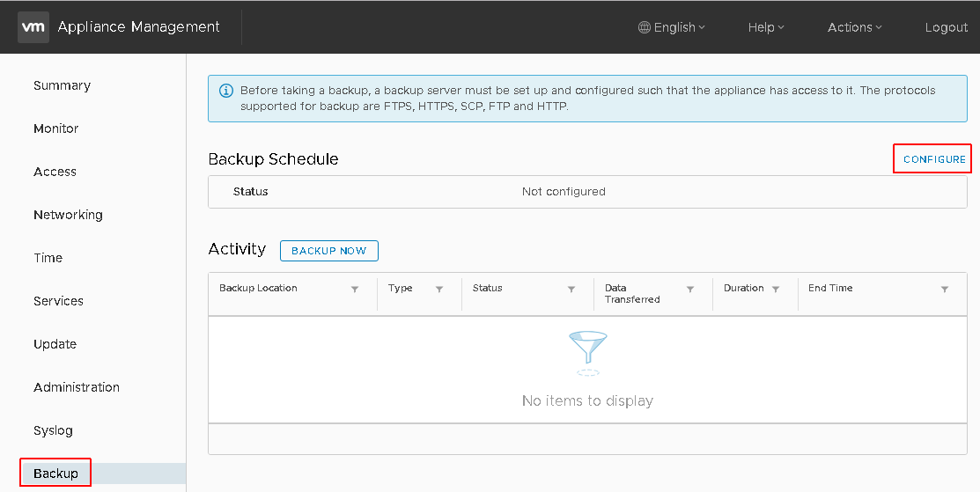980x492 pixels.
Task: Click the info icon in the banner
Action: click(226, 91)
